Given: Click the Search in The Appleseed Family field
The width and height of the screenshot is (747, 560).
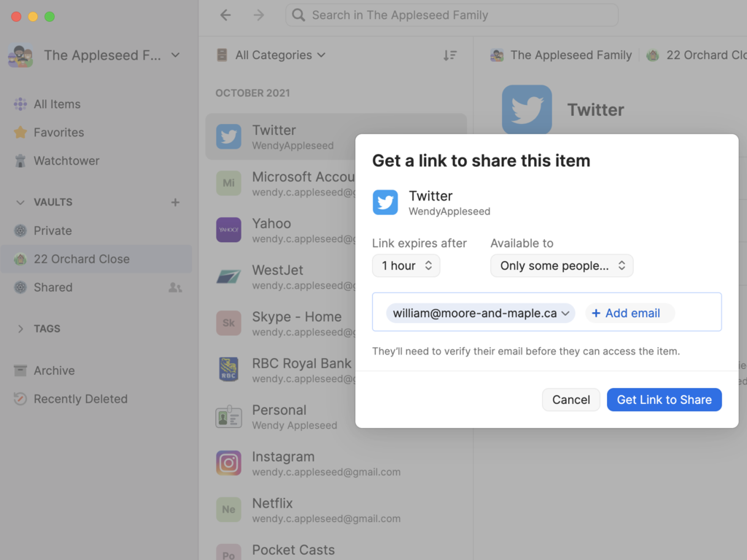Looking at the screenshot, I should (x=452, y=15).
